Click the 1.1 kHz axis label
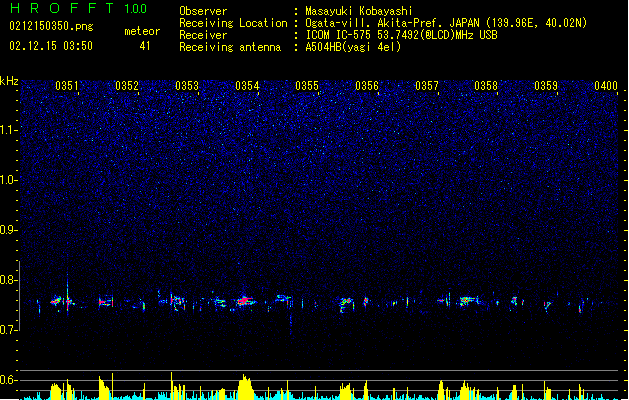629x400 pixels. [8, 130]
